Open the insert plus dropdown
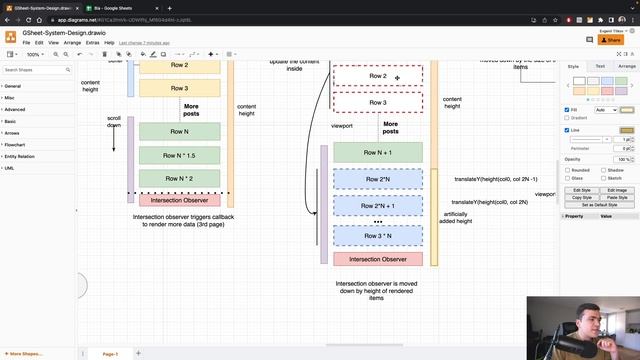 tap(213, 54)
